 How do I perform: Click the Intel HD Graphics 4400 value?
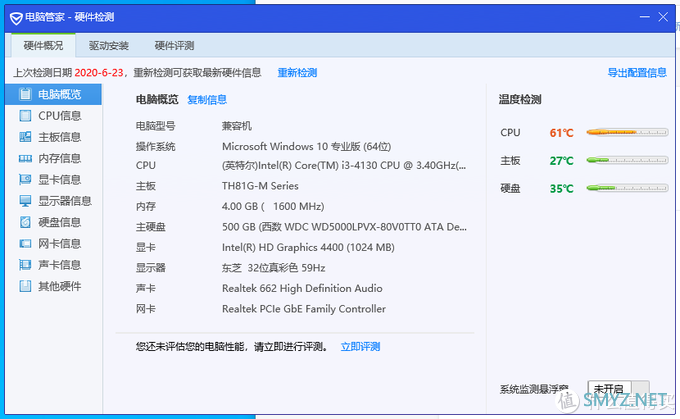[x=308, y=248]
